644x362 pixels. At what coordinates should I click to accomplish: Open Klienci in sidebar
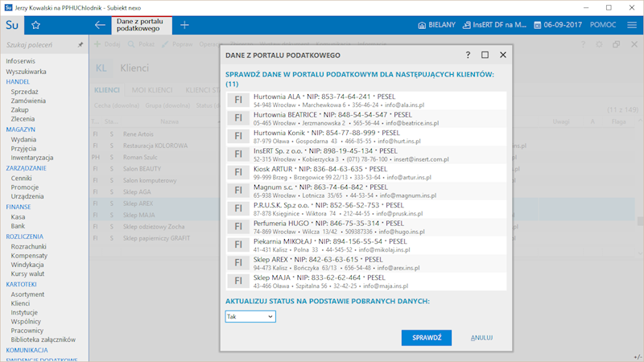tap(21, 303)
